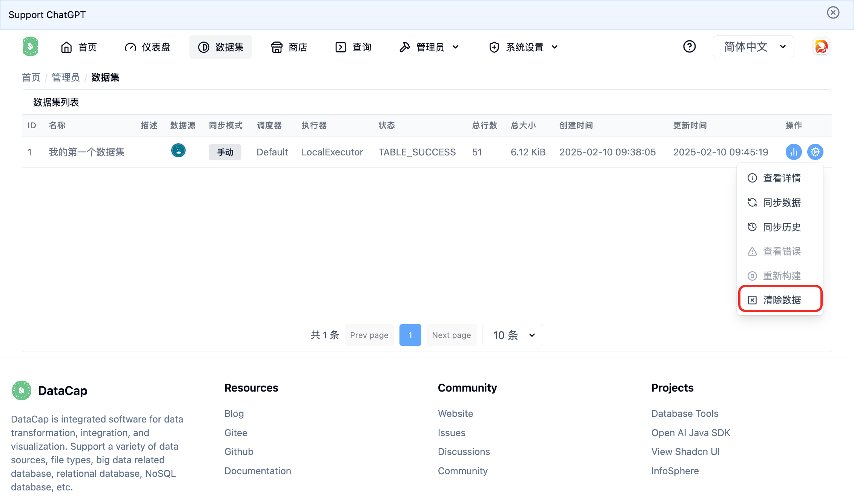This screenshot has width=854, height=504.
Task: Click the LocalExecutor cell
Action: click(x=332, y=152)
